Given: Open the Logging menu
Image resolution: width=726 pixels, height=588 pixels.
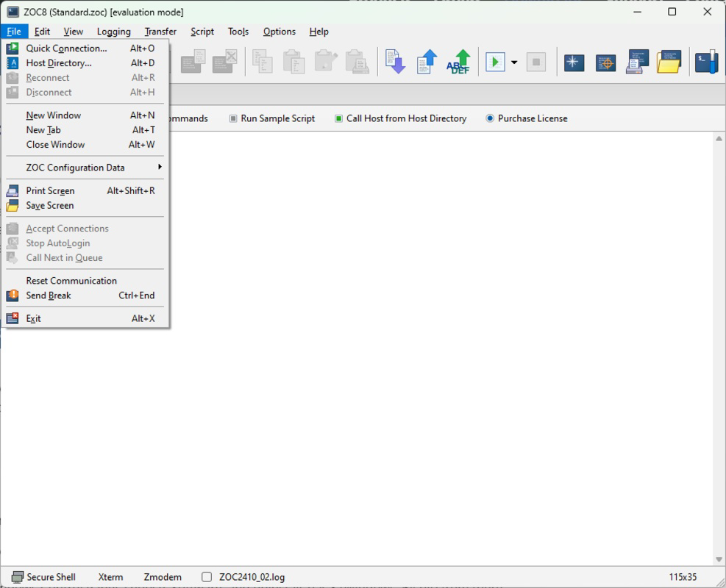Looking at the screenshot, I should (x=113, y=32).
